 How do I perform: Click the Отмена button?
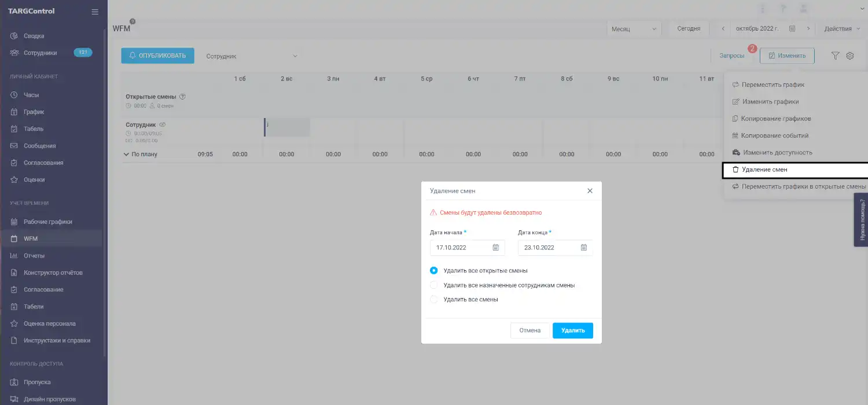pyautogui.click(x=530, y=330)
